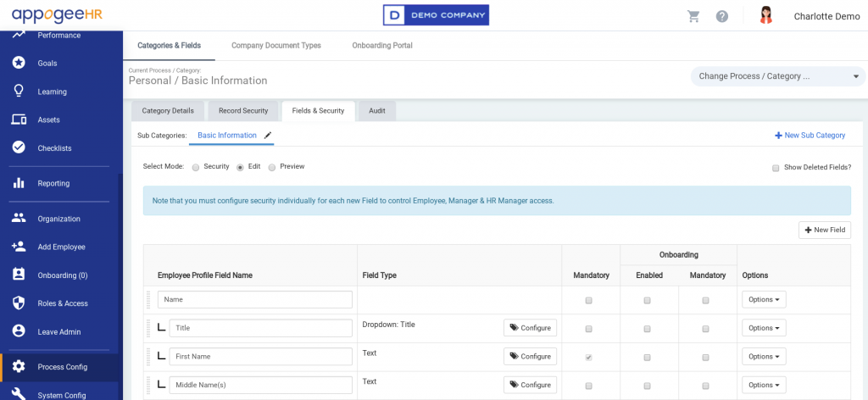The width and height of the screenshot is (868, 400).
Task: Click the New Field button
Action: click(824, 230)
